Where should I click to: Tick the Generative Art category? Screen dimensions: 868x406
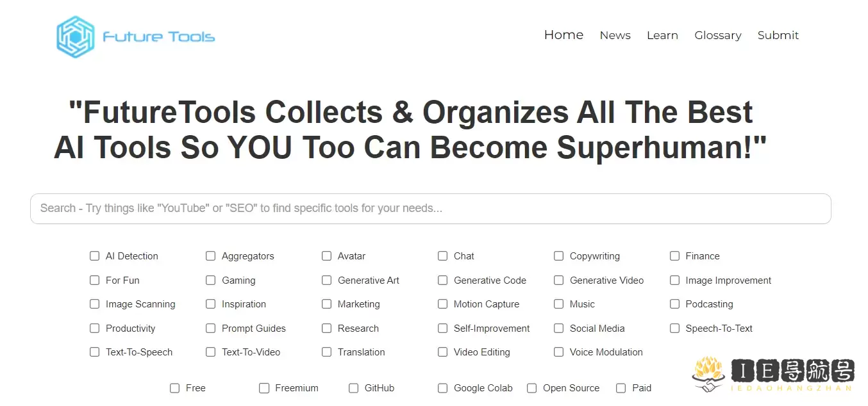327,280
